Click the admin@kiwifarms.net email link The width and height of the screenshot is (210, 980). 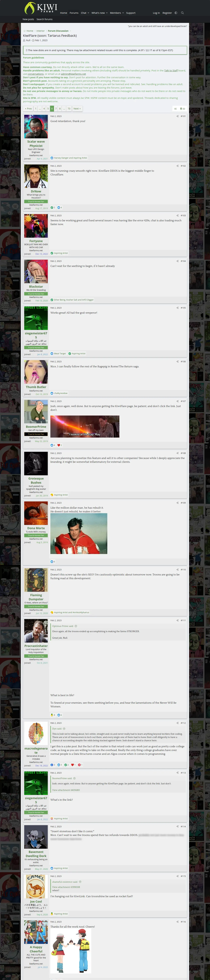(x=74, y=74)
